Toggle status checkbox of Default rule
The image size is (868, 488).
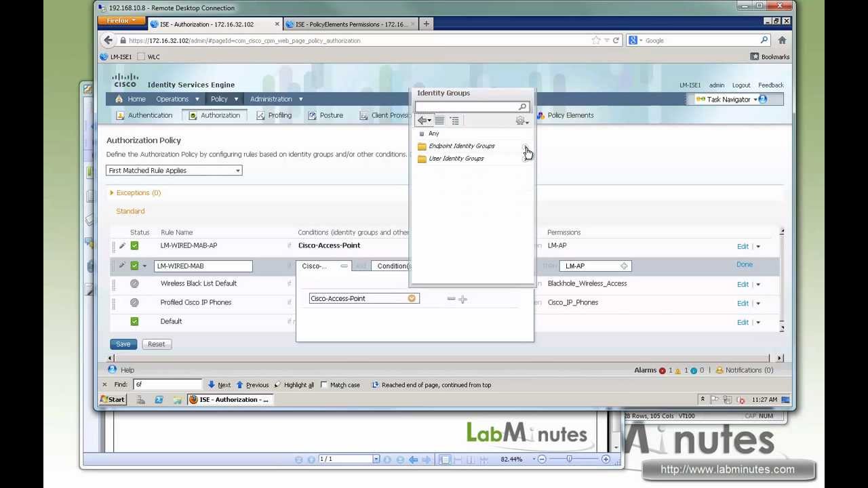point(134,321)
